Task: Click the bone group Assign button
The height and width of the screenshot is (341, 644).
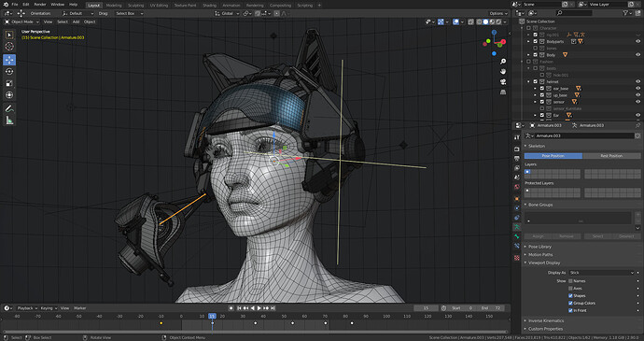Action: (x=538, y=236)
